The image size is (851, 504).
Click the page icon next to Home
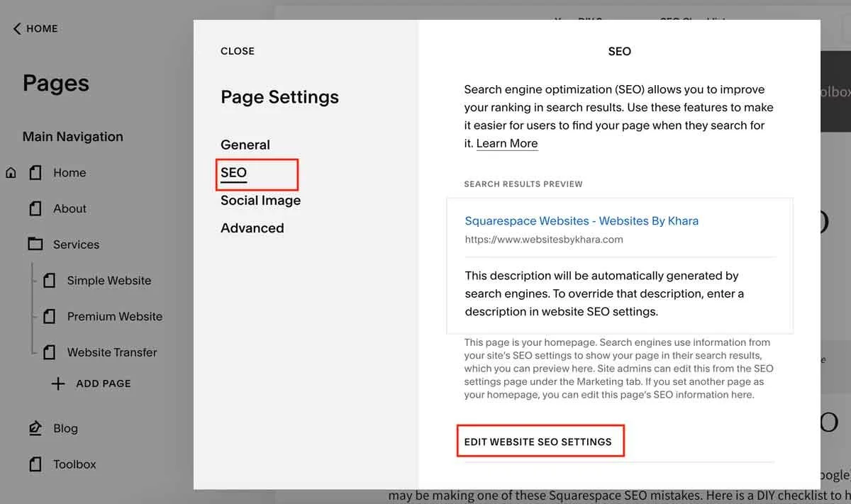click(35, 173)
